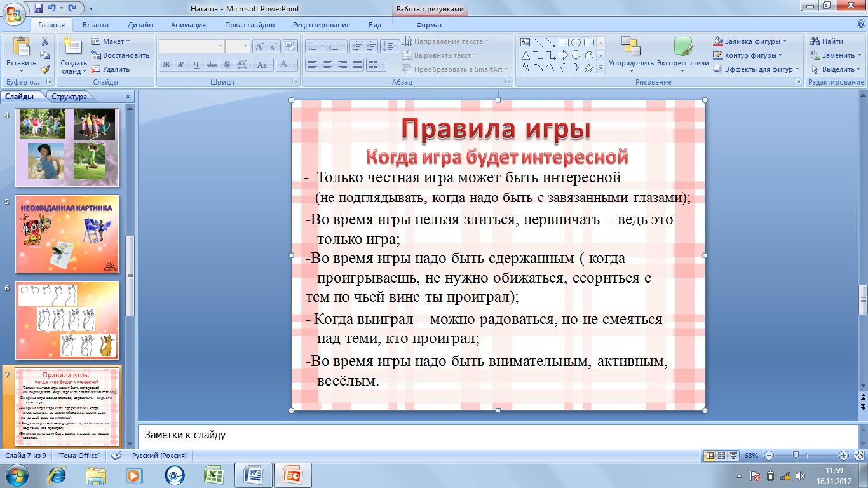
Task: Toggle align text left
Action: 312,64
